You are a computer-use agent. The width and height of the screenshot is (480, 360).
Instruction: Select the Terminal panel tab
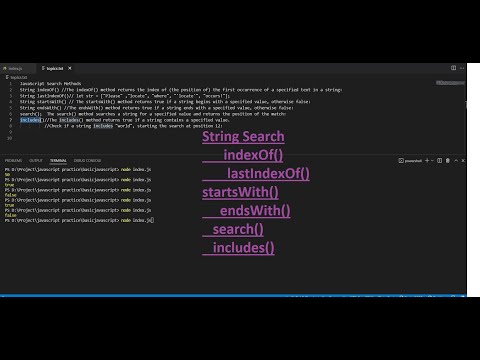58,161
